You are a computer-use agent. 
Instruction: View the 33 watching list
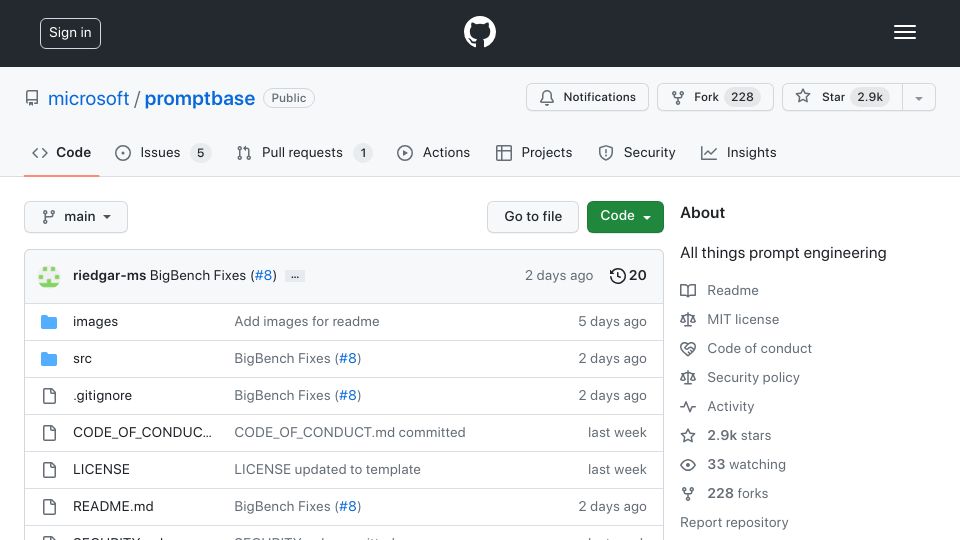[746, 465]
